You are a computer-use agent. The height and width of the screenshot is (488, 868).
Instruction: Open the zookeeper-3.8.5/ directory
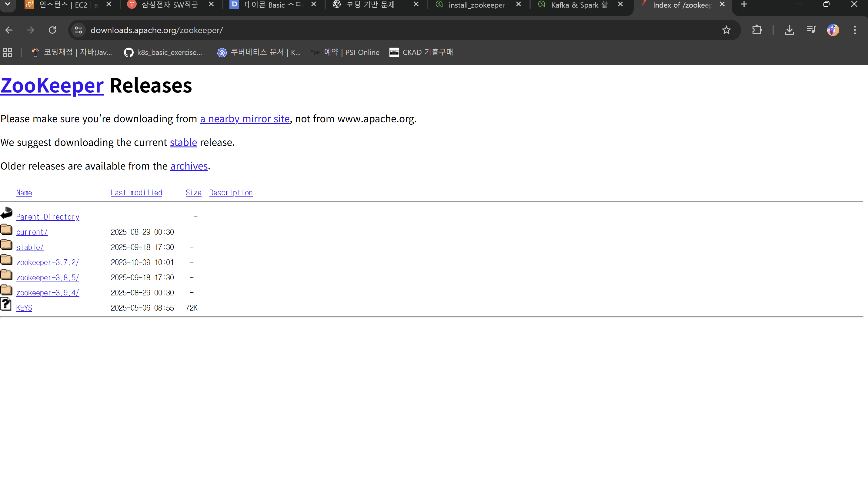(x=48, y=278)
